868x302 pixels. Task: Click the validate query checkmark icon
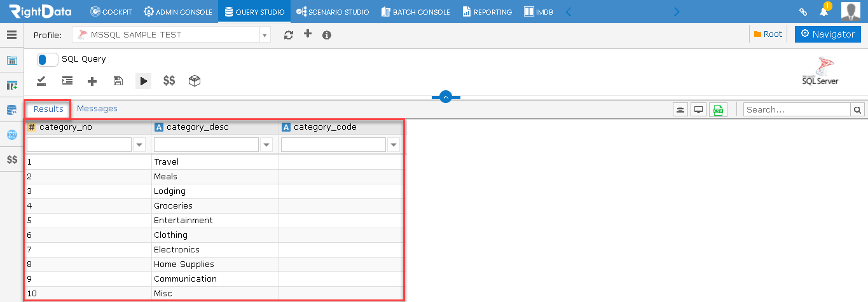[41, 81]
